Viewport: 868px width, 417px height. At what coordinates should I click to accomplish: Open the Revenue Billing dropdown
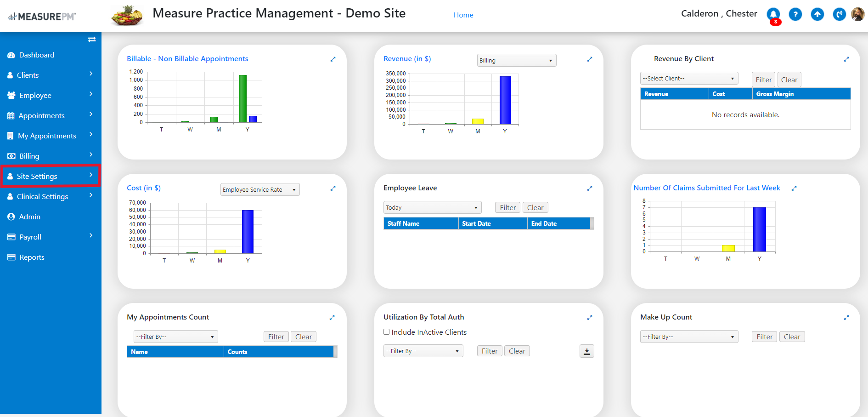pos(517,60)
